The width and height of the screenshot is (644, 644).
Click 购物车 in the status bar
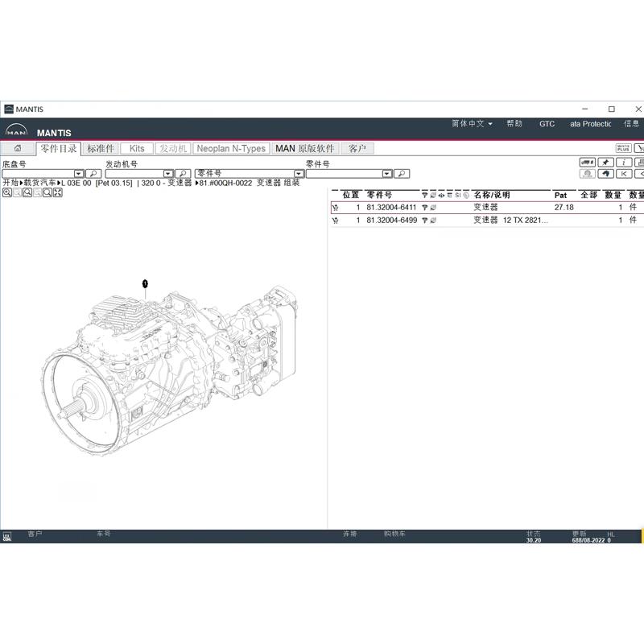[x=394, y=534]
